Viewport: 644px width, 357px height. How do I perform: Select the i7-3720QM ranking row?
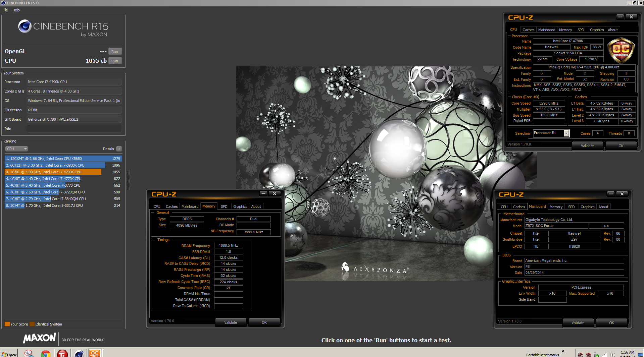(63, 192)
